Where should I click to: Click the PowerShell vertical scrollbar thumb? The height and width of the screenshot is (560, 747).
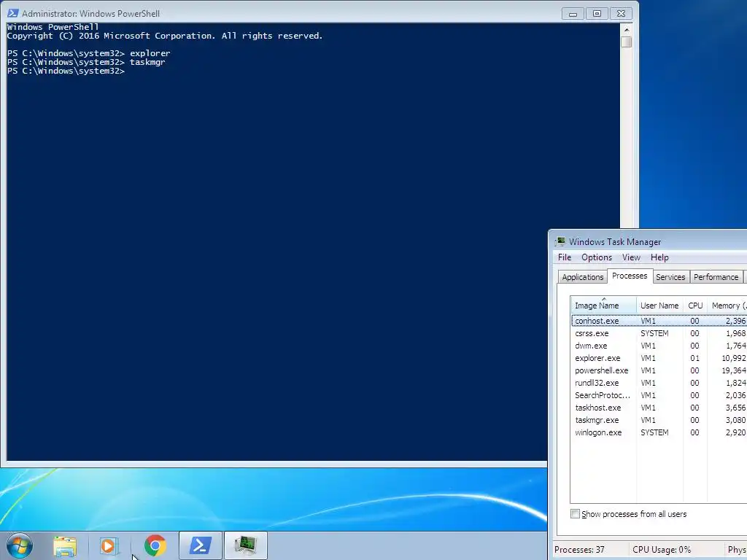(x=627, y=42)
